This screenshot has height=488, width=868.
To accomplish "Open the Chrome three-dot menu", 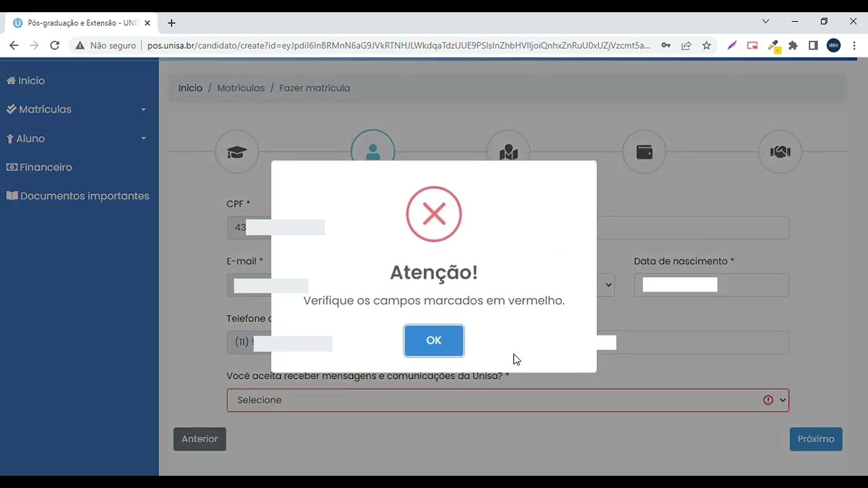I will pyautogui.click(x=854, y=45).
